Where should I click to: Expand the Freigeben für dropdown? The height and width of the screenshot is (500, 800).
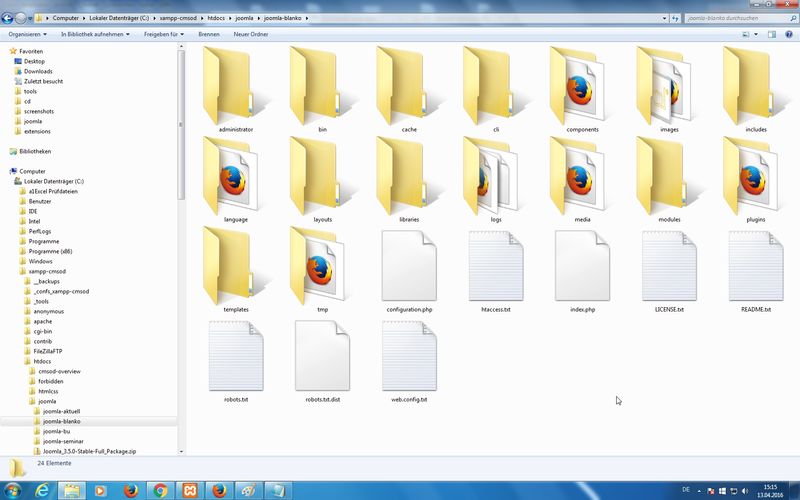pos(163,34)
